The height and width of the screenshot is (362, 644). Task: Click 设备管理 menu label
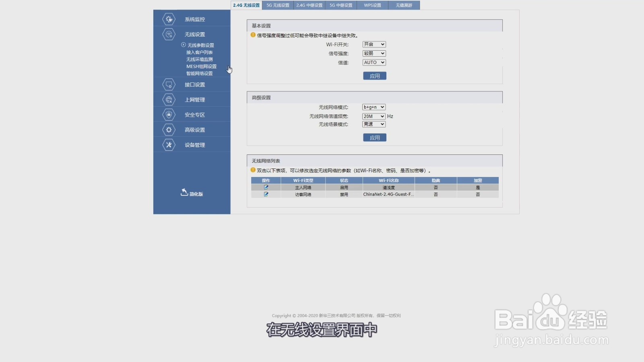[195, 145]
